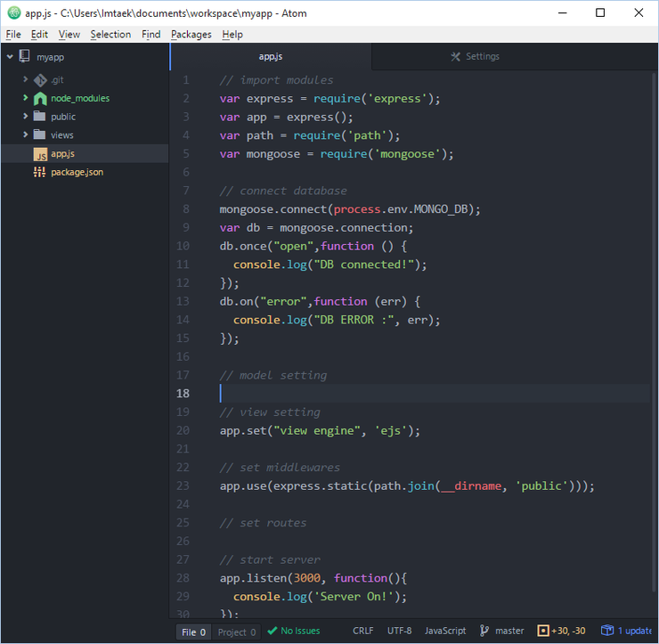This screenshot has height=644, width=659.
Task: Select the node_modules folder name
Action: coord(80,98)
